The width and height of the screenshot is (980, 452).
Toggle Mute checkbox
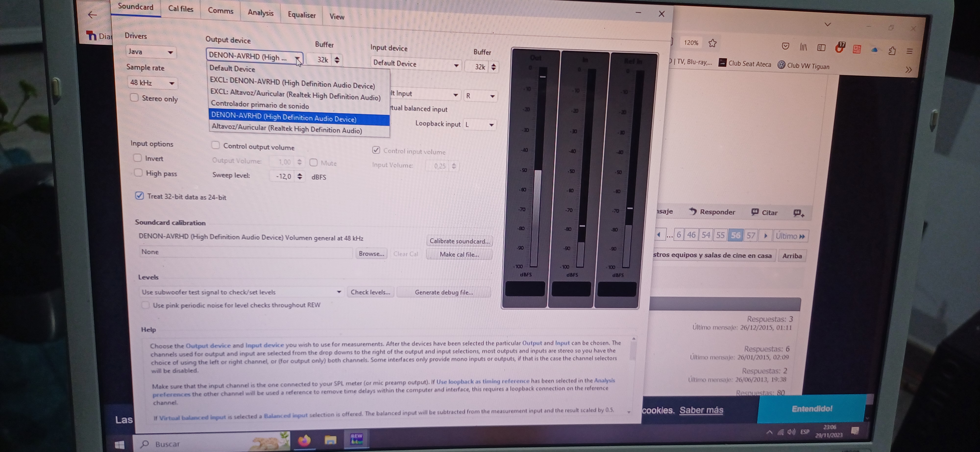click(314, 163)
